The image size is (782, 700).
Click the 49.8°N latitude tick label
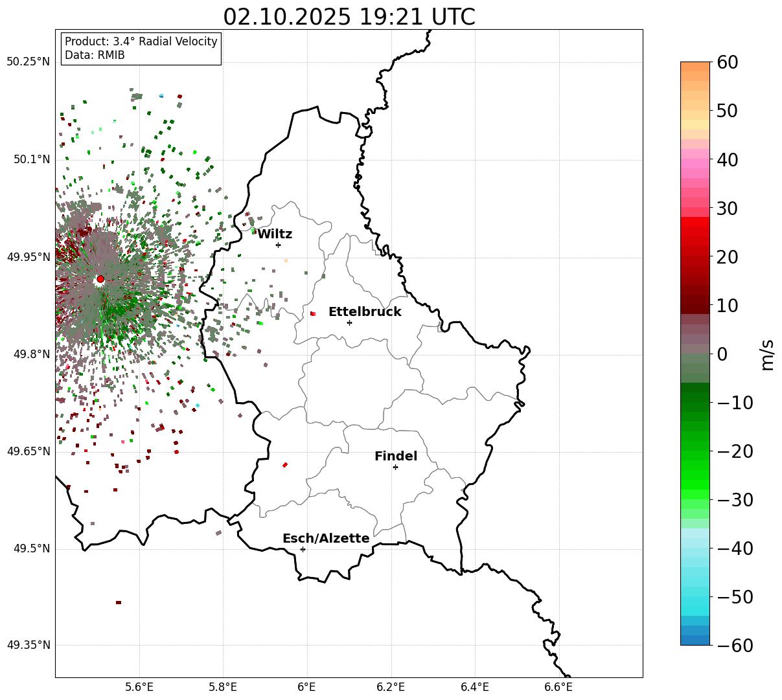[x=29, y=354]
